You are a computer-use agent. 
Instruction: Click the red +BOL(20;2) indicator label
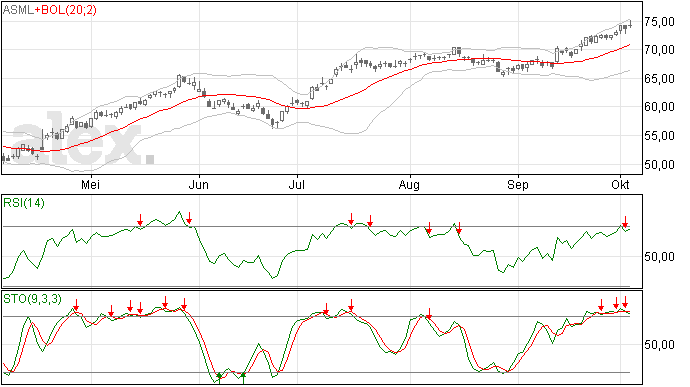click(x=66, y=10)
